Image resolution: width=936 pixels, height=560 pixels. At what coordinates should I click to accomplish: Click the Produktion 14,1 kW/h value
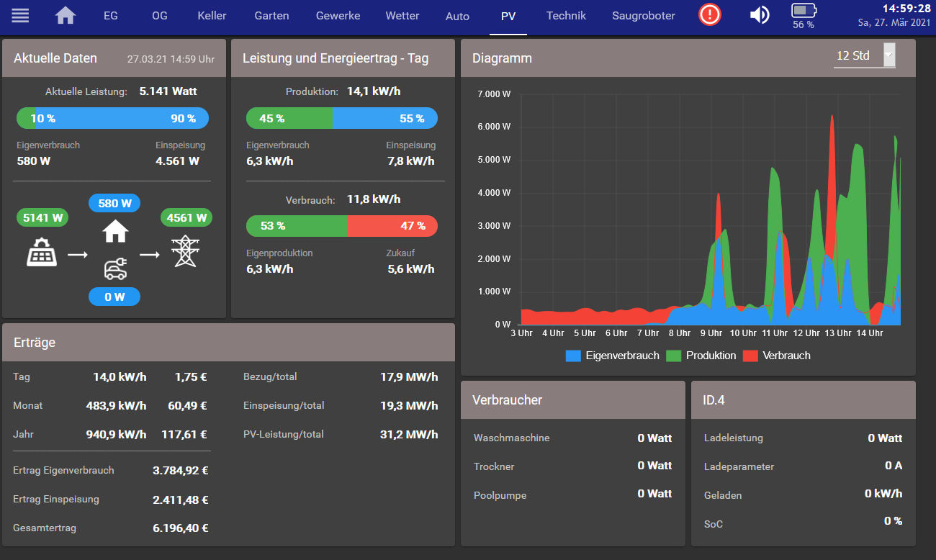pyautogui.click(x=374, y=91)
